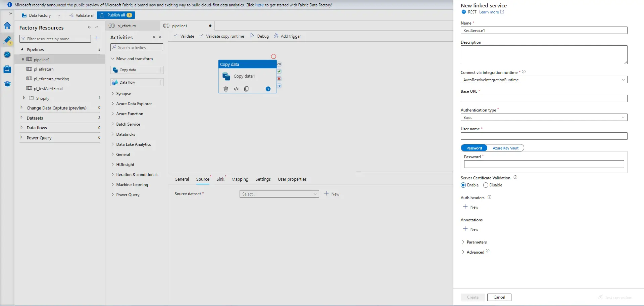This screenshot has width=644, height=306.
Task: Expand the Datasets resource group
Action: pyautogui.click(x=21, y=118)
